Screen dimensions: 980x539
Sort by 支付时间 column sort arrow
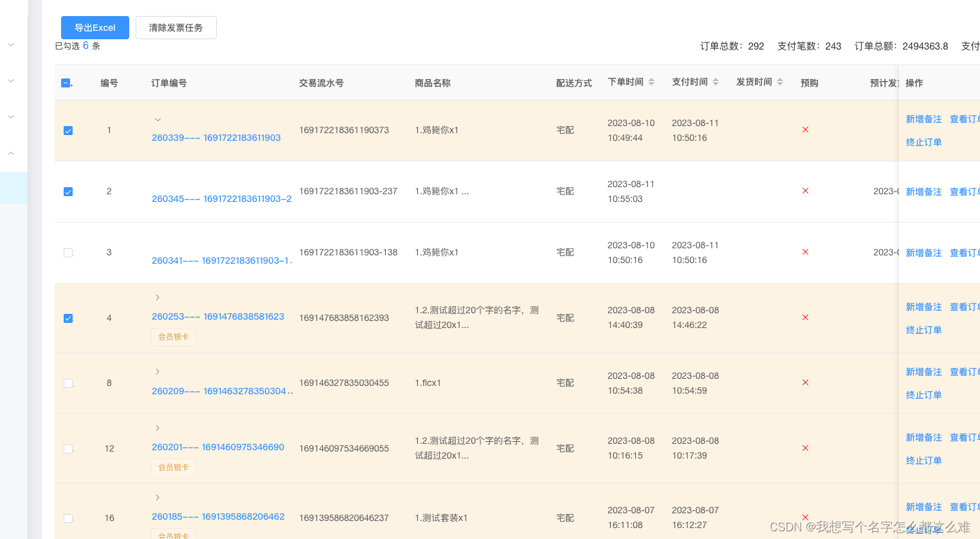715,82
